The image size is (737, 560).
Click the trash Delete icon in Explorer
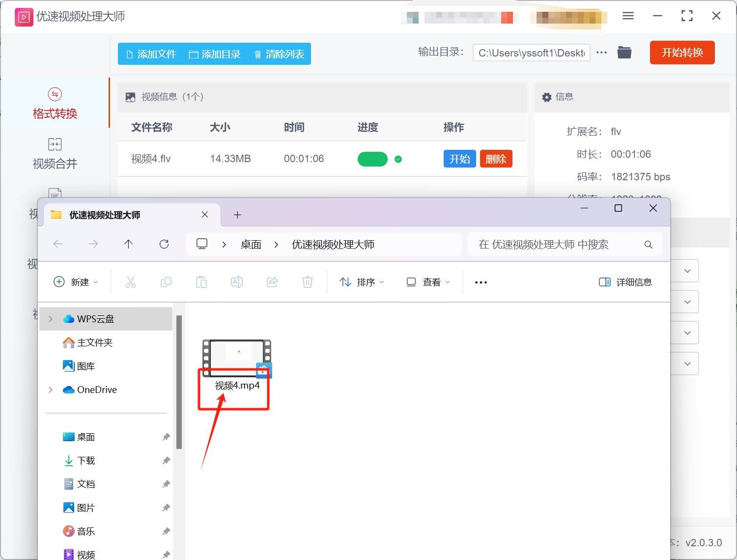point(308,282)
